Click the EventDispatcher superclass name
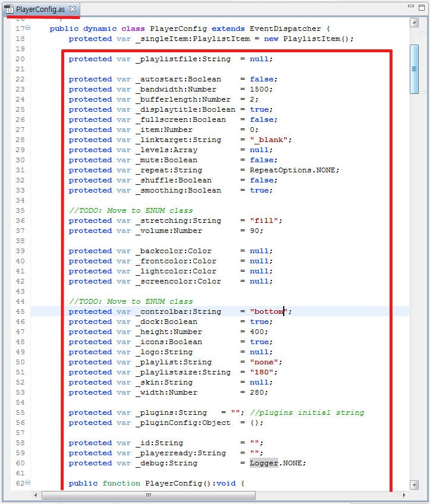 click(285, 29)
